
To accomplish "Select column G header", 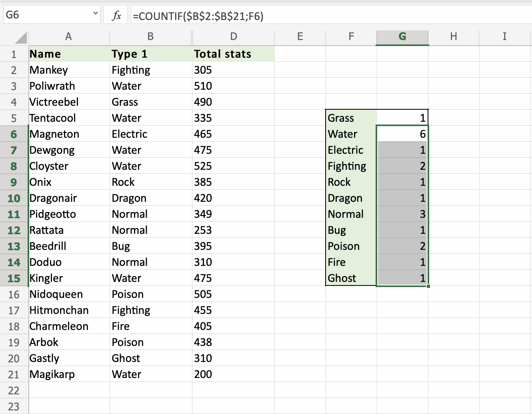I will 402,37.
